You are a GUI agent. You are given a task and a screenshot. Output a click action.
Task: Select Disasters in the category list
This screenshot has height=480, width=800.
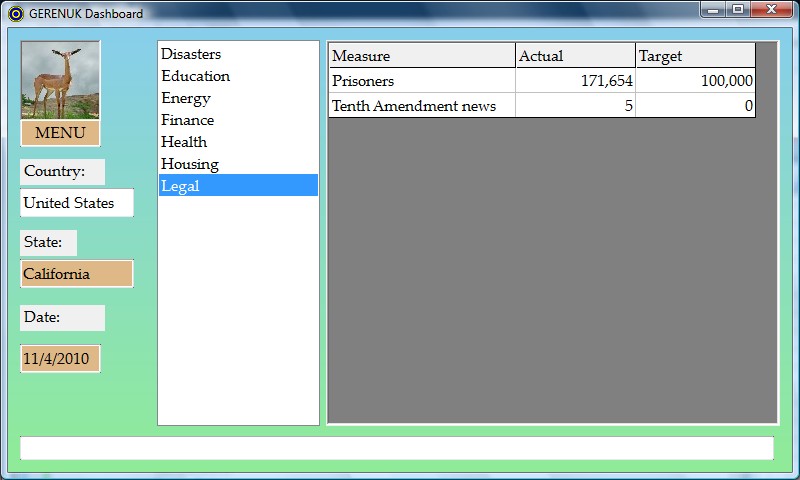coord(191,54)
